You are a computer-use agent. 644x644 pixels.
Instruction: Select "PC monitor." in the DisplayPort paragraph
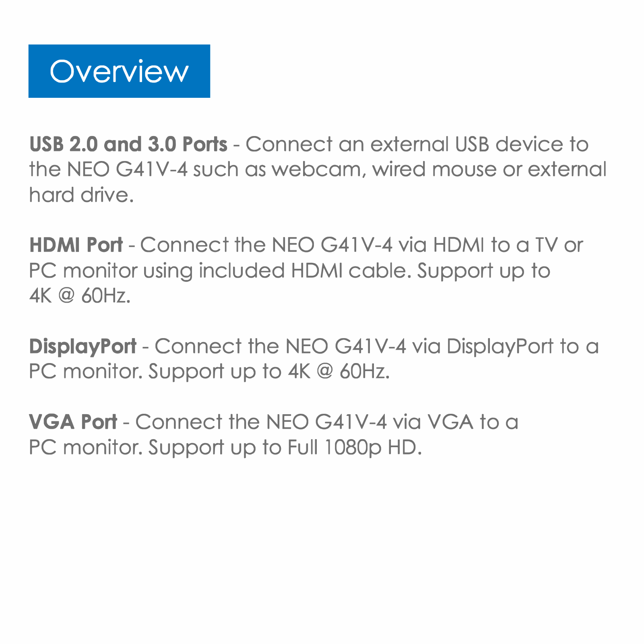[x=86, y=372]
